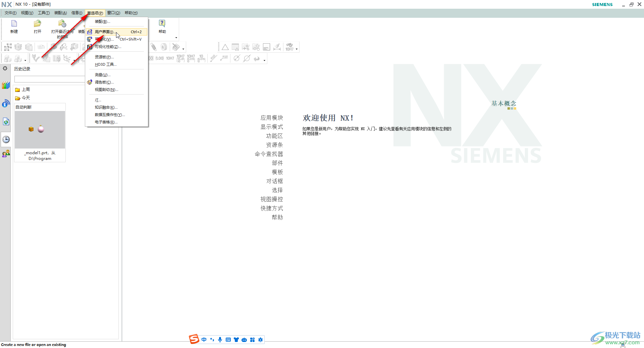
Task: Click the crossed-out coil toolbar icon
Action: click(x=176, y=47)
